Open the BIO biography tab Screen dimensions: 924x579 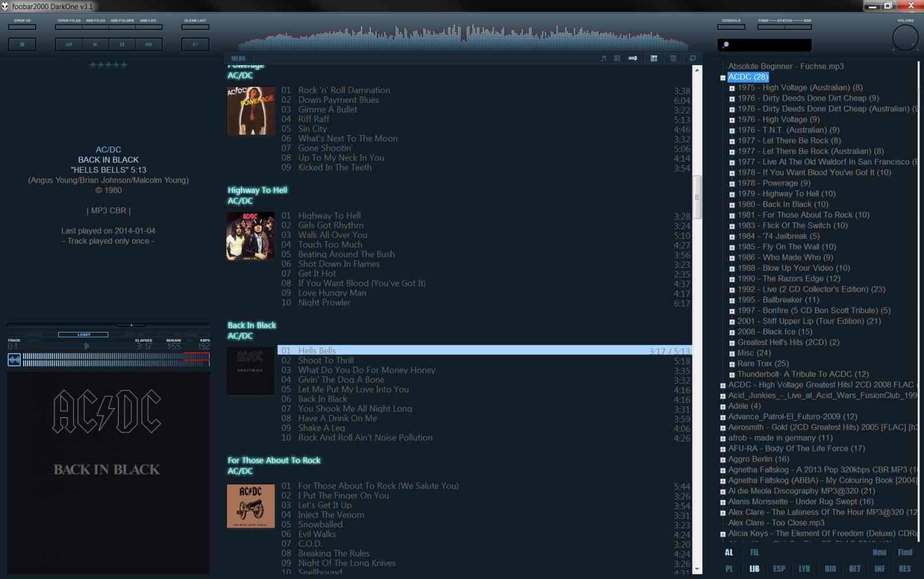(830, 569)
